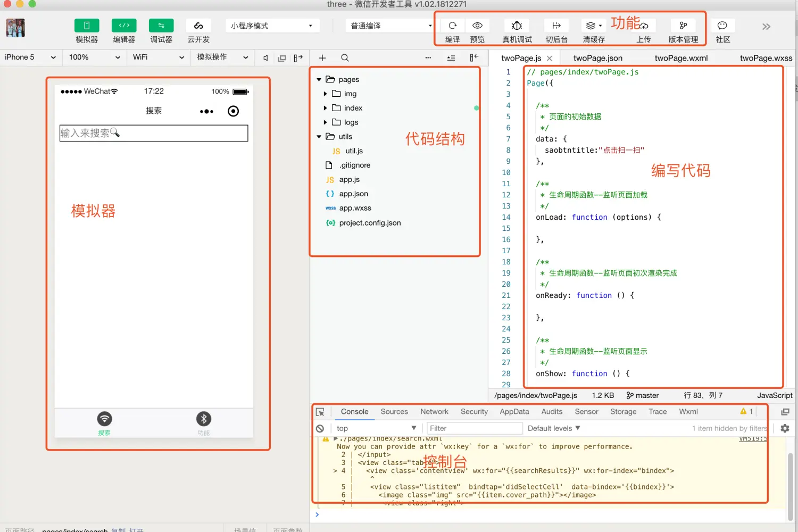Search files with the magnifier icon
798x532 pixels.
(x=345, y=58)
